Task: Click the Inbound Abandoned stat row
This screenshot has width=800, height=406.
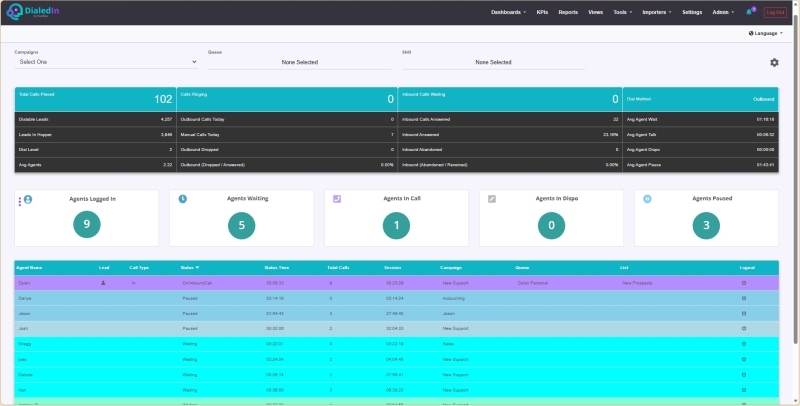Action: (510, 149)
